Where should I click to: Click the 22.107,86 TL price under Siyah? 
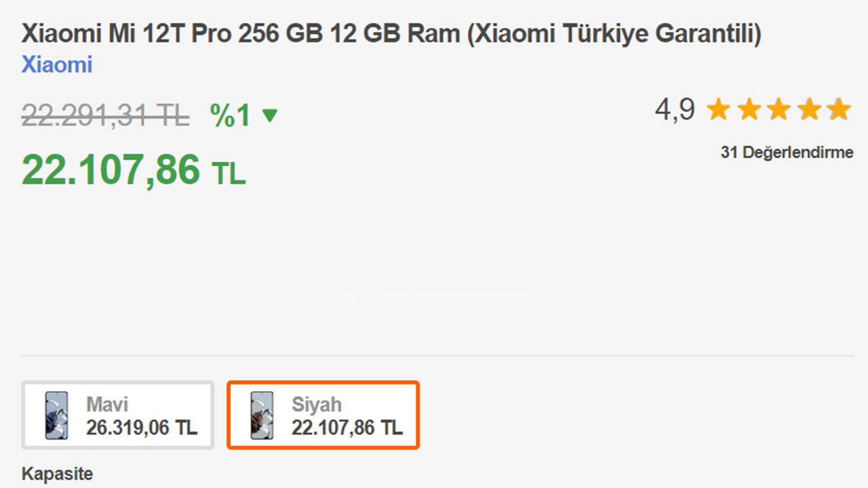click(347, 428)
